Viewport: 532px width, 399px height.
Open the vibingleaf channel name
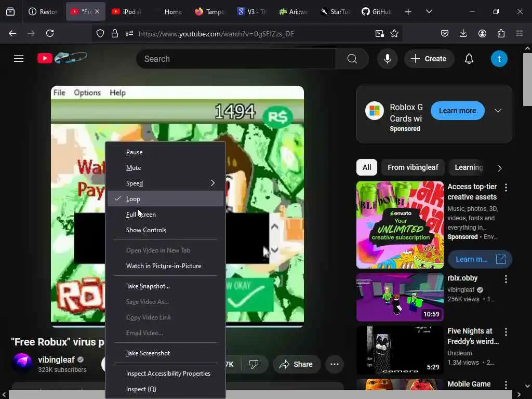(x=56, y=360)
